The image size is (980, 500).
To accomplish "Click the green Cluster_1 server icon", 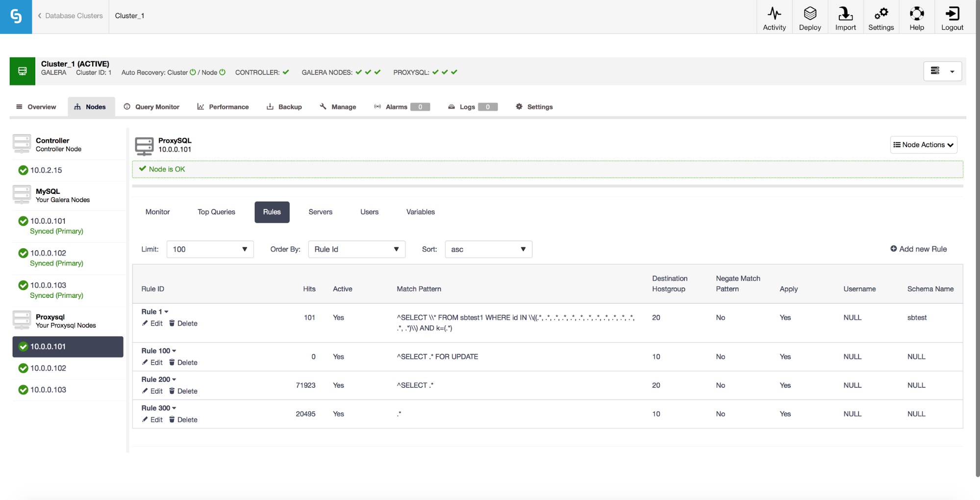I will (23, 71).
